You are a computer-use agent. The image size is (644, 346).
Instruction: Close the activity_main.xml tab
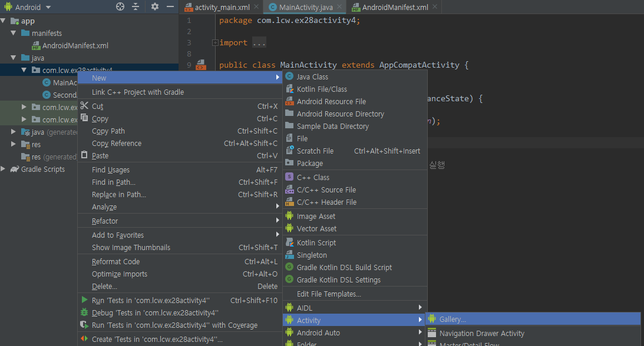[x=256, y=6]
